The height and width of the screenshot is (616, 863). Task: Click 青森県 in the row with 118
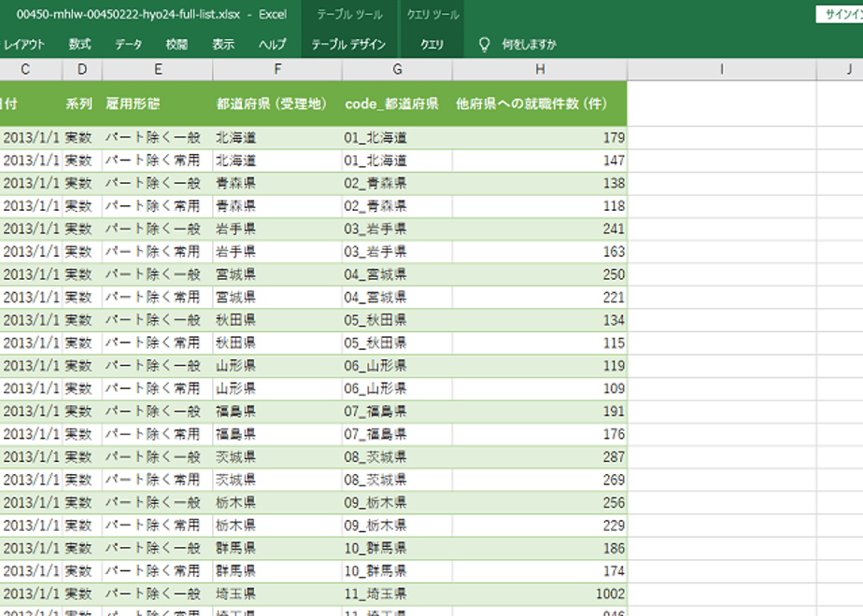click(277, 206)
